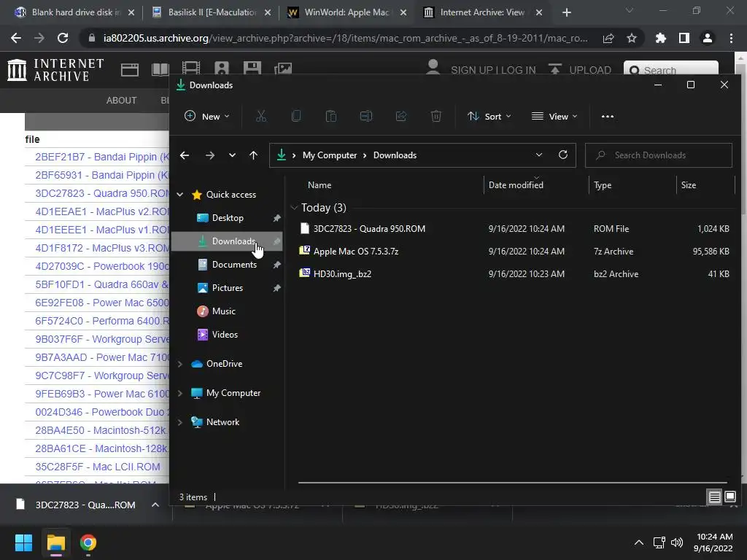
Task: Share this page from address bar
Action: pyautogui.click(x=608, y=38)
